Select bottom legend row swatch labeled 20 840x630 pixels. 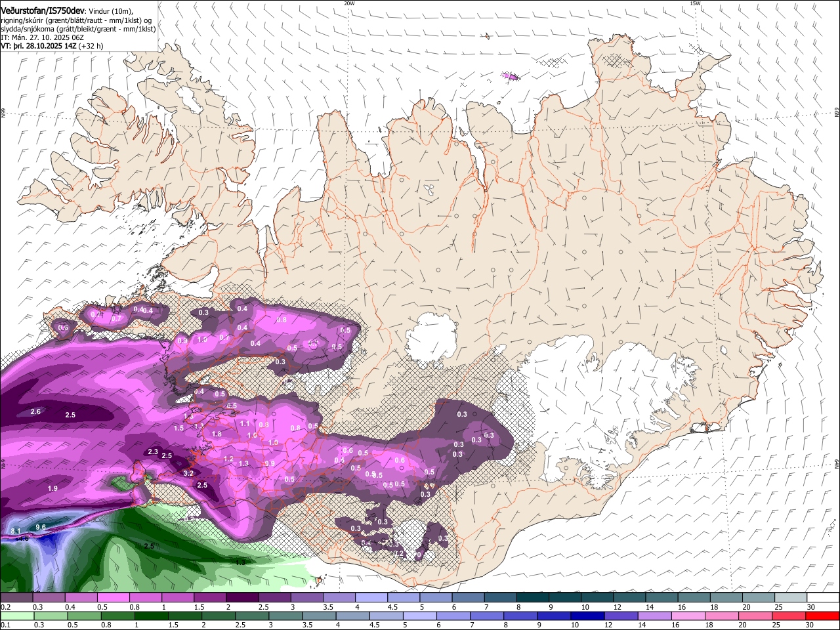pos(755,616)
